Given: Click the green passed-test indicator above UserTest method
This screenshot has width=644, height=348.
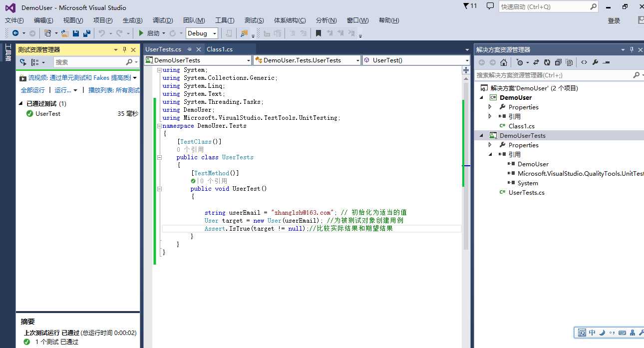Looking at the screenshot, I should coord(193,181).
